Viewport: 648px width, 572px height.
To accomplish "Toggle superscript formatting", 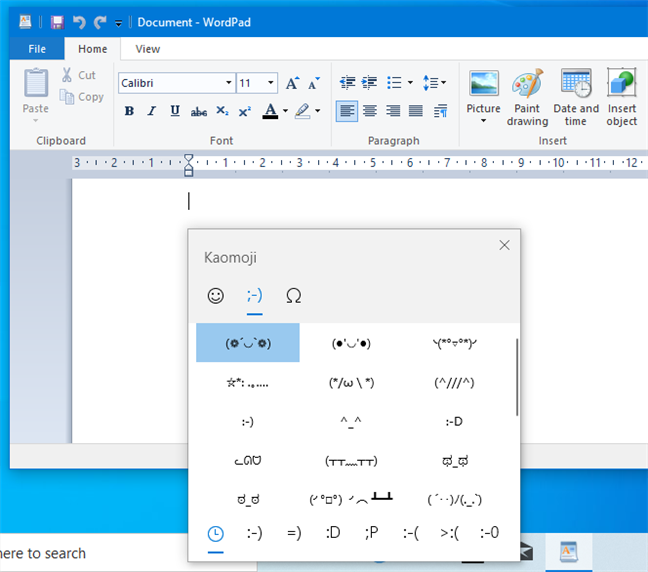I will [x=245, y=111].
